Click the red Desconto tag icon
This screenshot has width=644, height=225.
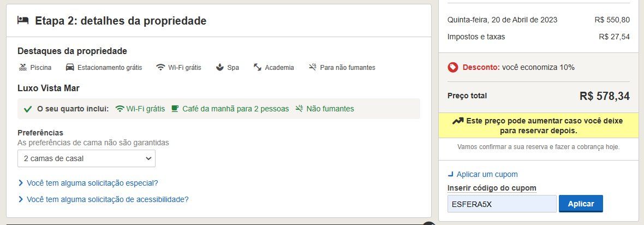coord(452,67)
